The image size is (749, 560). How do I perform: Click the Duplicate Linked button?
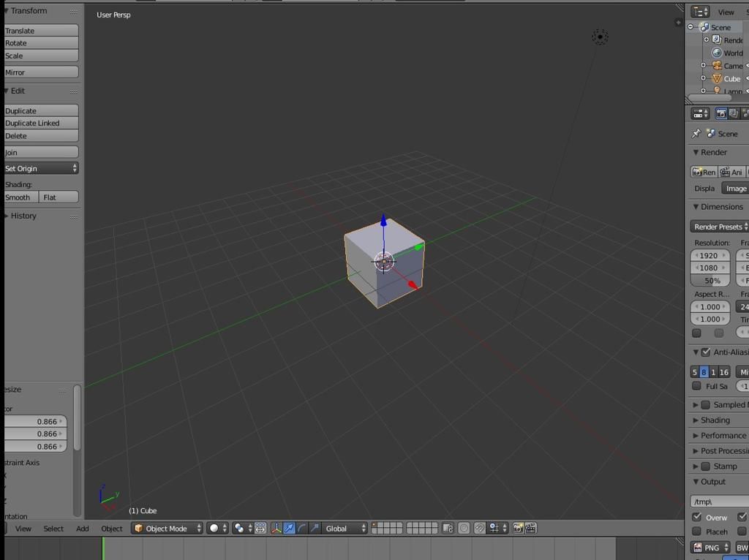click(41, 123)
